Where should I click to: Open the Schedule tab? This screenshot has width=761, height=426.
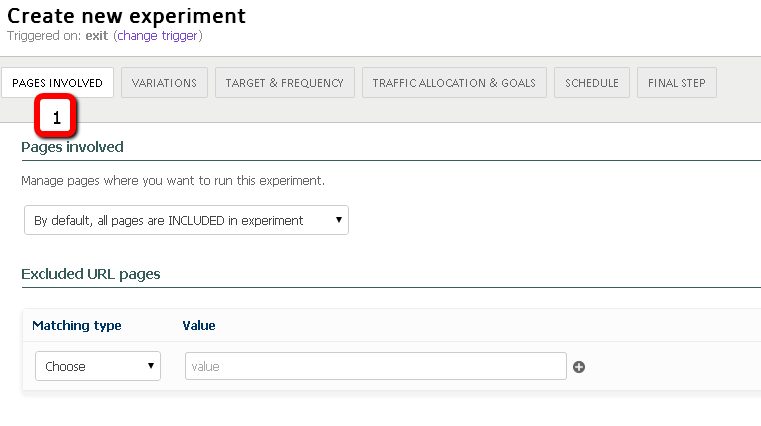point(592,83)
